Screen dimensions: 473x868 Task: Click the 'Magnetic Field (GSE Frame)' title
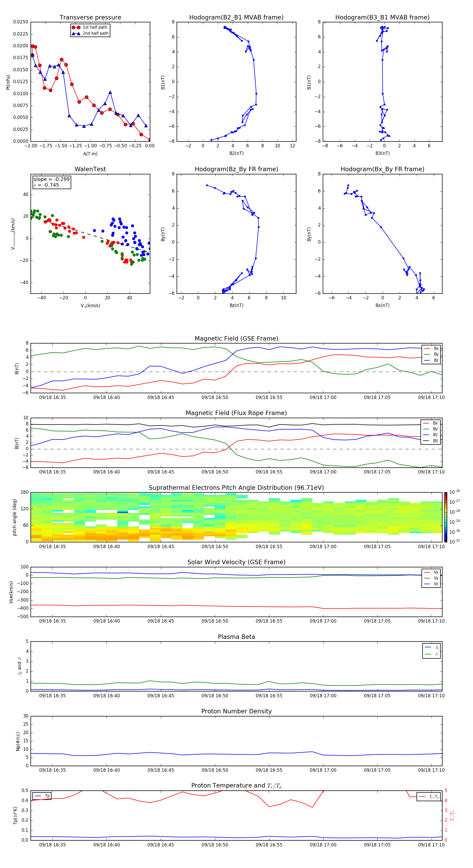click(236, 339)
